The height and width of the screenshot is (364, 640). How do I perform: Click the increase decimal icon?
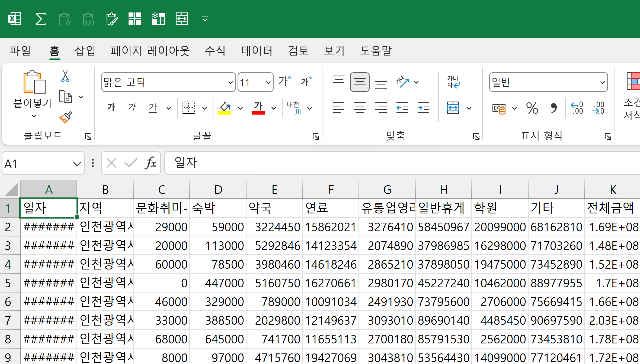[x=577, y=108]
